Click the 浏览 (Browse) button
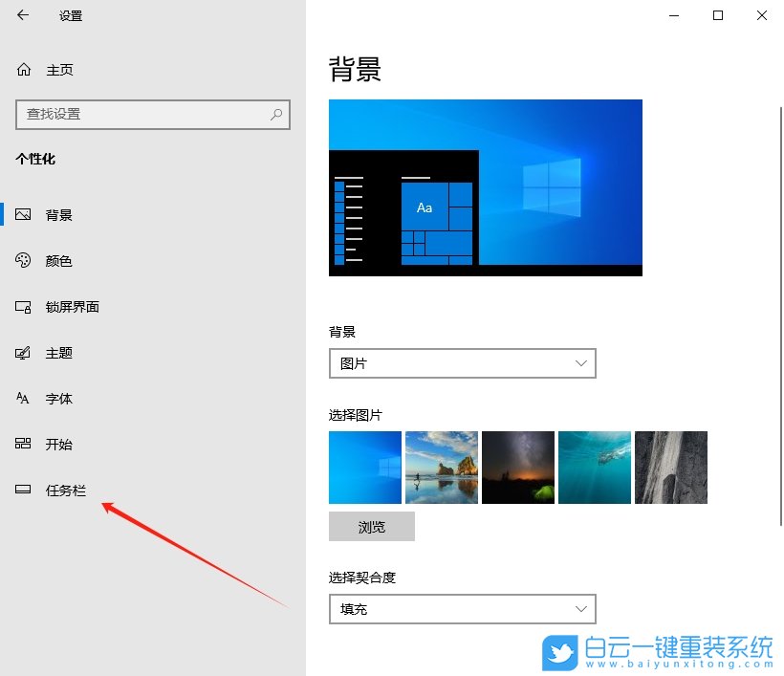 (x=372, y=526)
